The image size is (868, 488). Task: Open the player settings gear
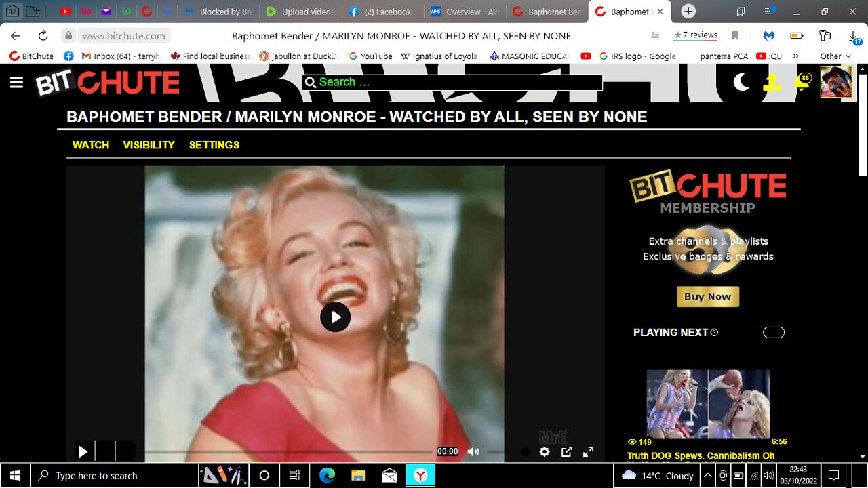tap(545, 451)
